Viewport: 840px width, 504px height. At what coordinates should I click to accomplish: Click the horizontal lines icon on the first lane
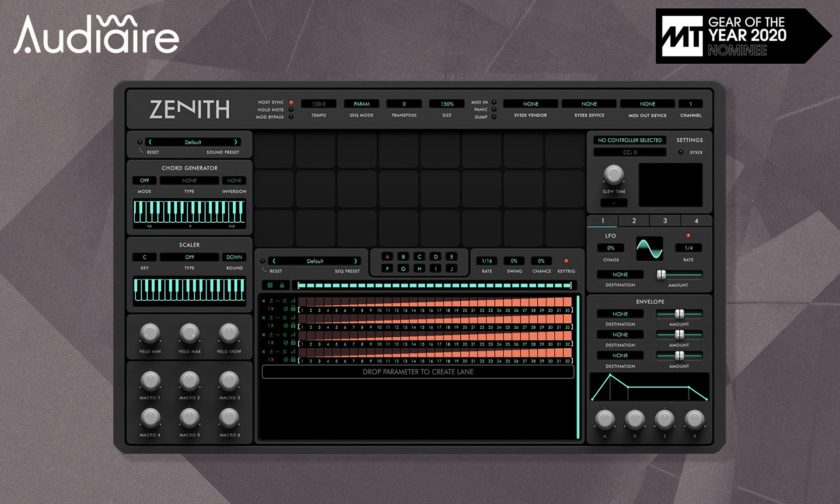285,301
